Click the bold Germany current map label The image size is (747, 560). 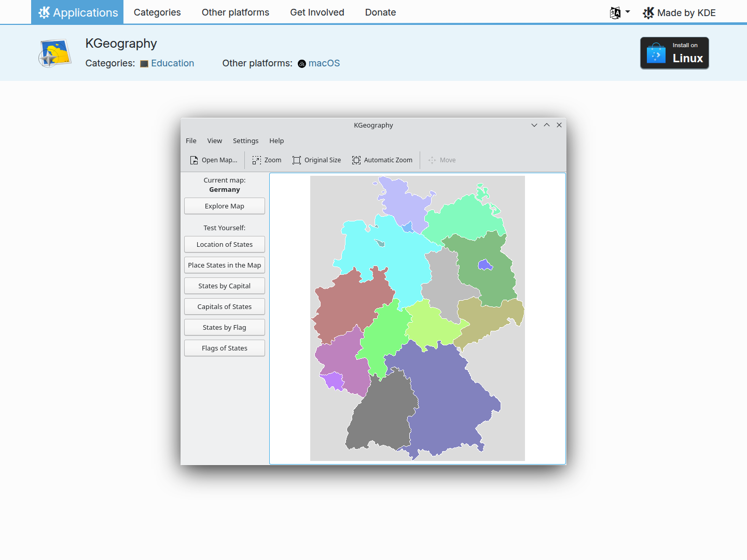225,190
